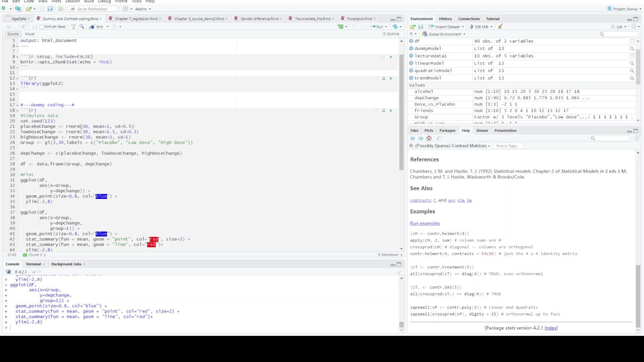Open the contrasts help link
The image size is (644, 362).
point(420,200)
